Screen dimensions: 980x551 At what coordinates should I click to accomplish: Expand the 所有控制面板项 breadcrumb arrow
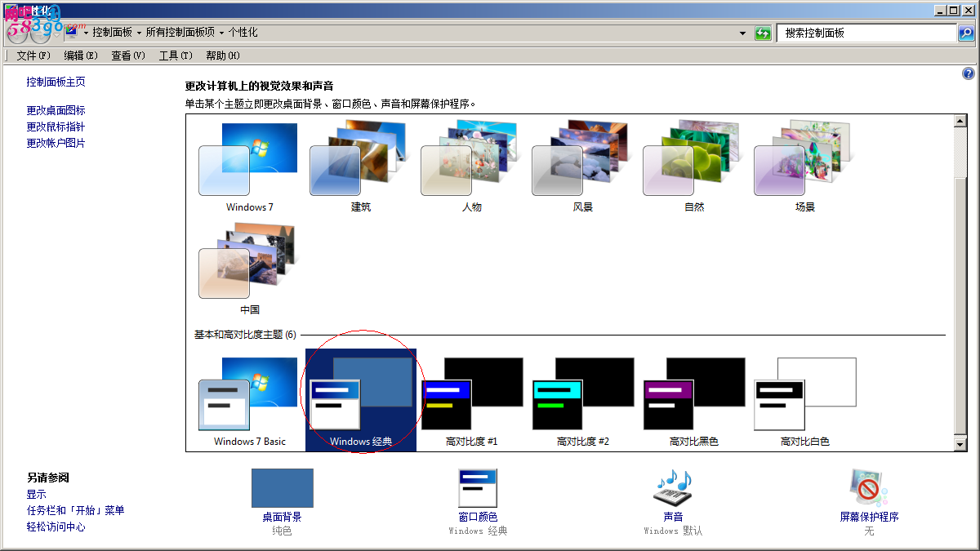point(221,33)
